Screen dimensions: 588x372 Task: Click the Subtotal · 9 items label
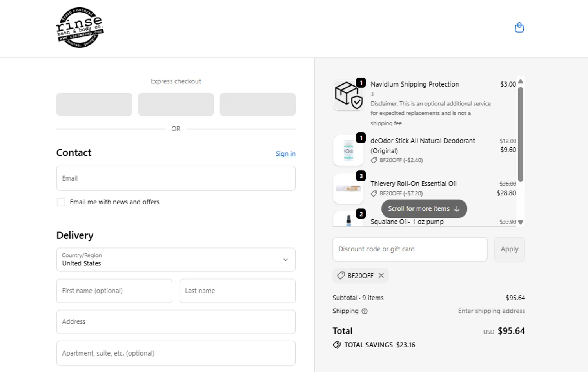click(358, 298)
